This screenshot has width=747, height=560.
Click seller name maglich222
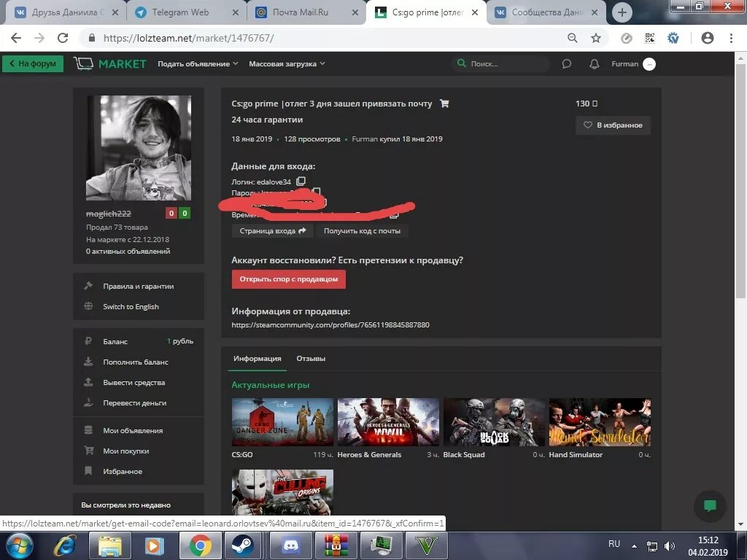[109, 214]
